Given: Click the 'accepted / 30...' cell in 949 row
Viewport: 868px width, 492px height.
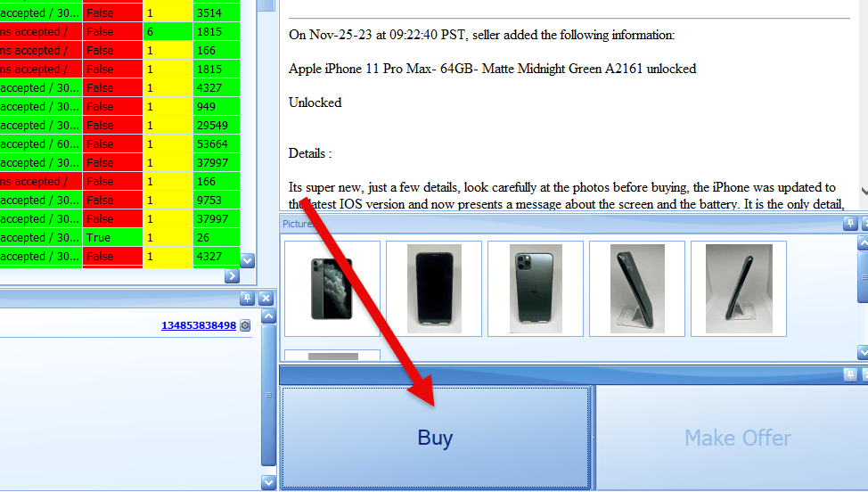Looking at the screenshot, I should pyautogui.click(x=41, y=106).
